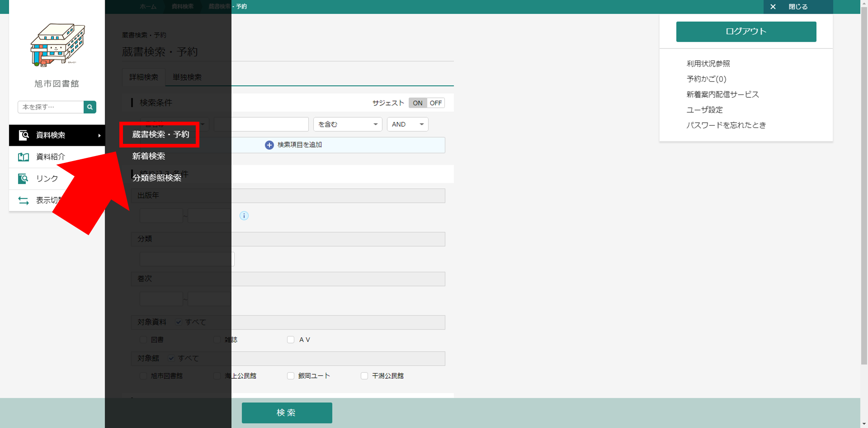Viewport: 868px width, 428px height.
Task: Click the 分類 input field
Action: tap(187, 259)
